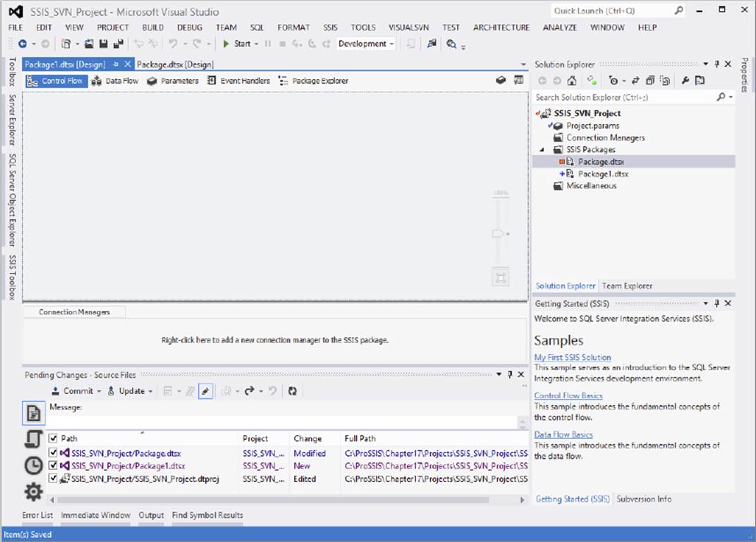Screen dimensions: 756x542
Task: Switch to the Event Handlers tab
Action: [238, 81]
